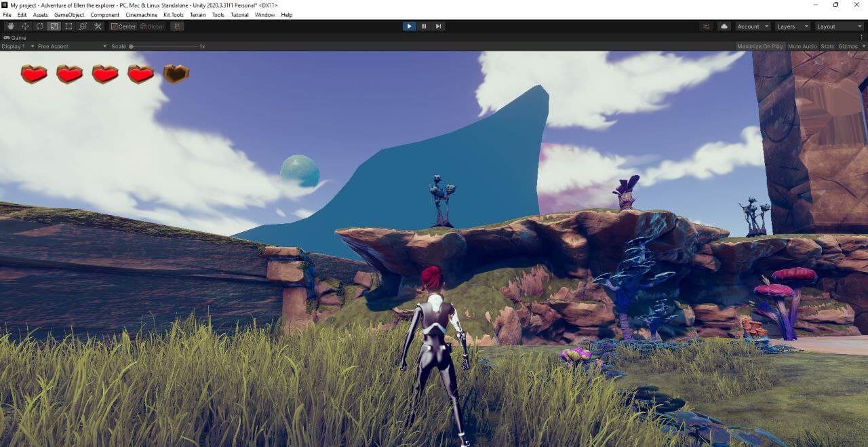Toggle Maximize On Play
This screenshot has height=447, width=868.
point(759,46)
